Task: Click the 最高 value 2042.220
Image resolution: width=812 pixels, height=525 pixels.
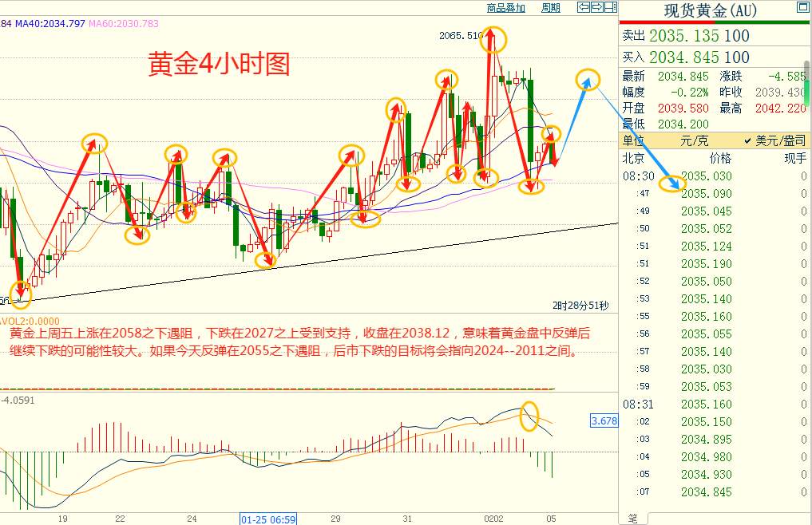Action: pyautogui.click(x=780, y=109)
